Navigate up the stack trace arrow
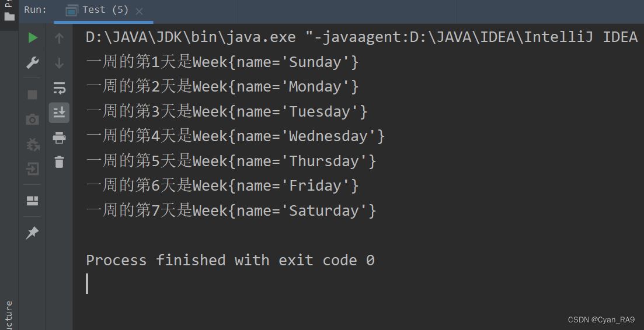This screenshot has height=330, width=644. click(59, 38)
